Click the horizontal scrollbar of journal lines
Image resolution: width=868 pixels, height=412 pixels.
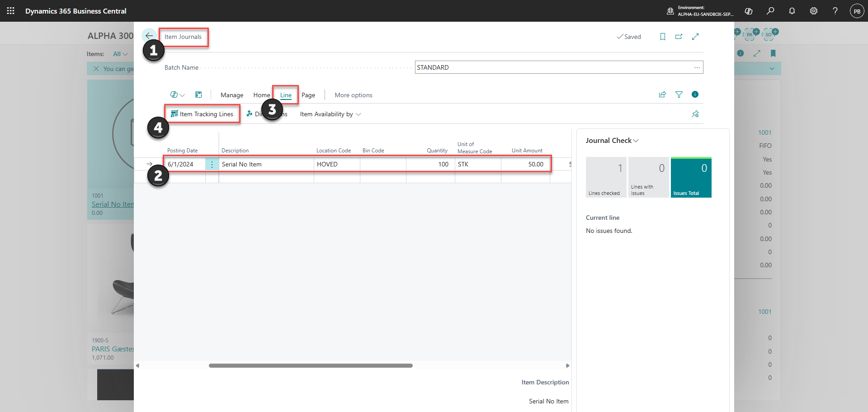(311, 365)
